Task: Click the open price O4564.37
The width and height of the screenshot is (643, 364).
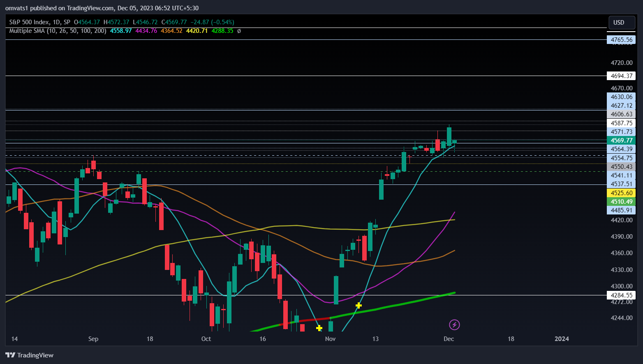Action: point(87,22)
